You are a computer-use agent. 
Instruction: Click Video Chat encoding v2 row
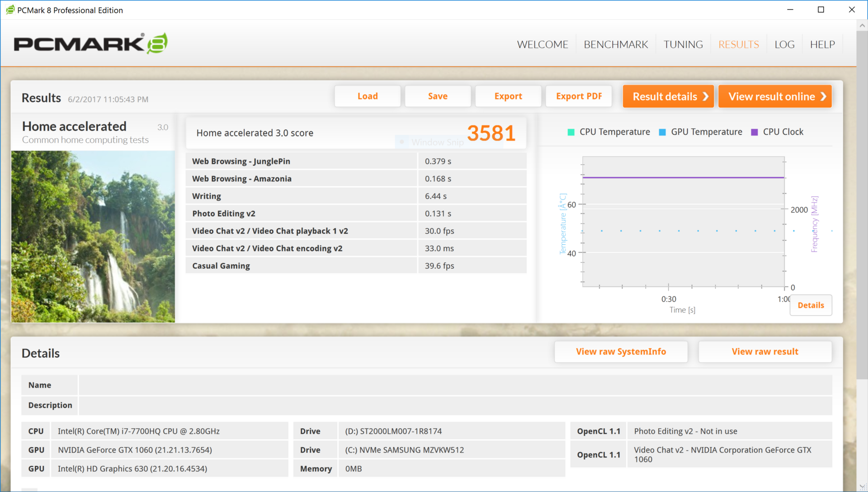356,248
